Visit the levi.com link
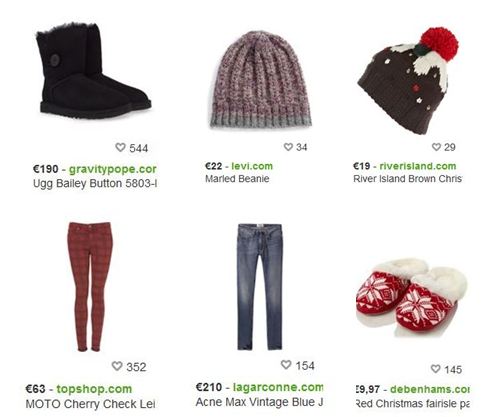The height and width of the screenshot is (417, 486). (x=252, y=166)
